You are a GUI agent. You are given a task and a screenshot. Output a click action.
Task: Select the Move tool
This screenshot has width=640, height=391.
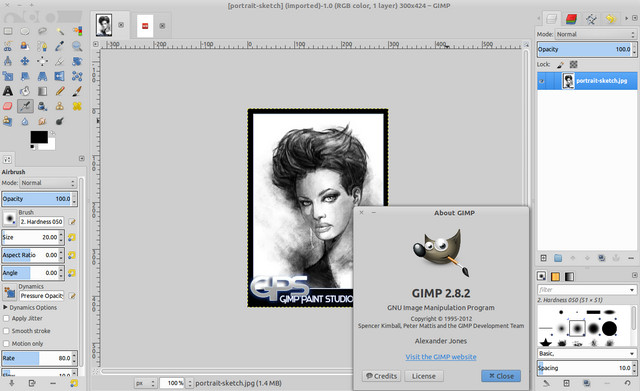(x=25, y=61)
